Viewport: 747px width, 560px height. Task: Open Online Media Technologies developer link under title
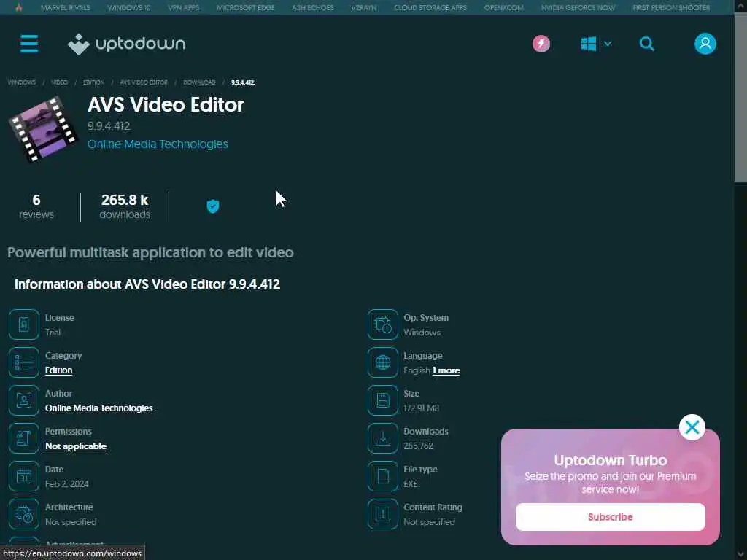[x=158, y=144]
